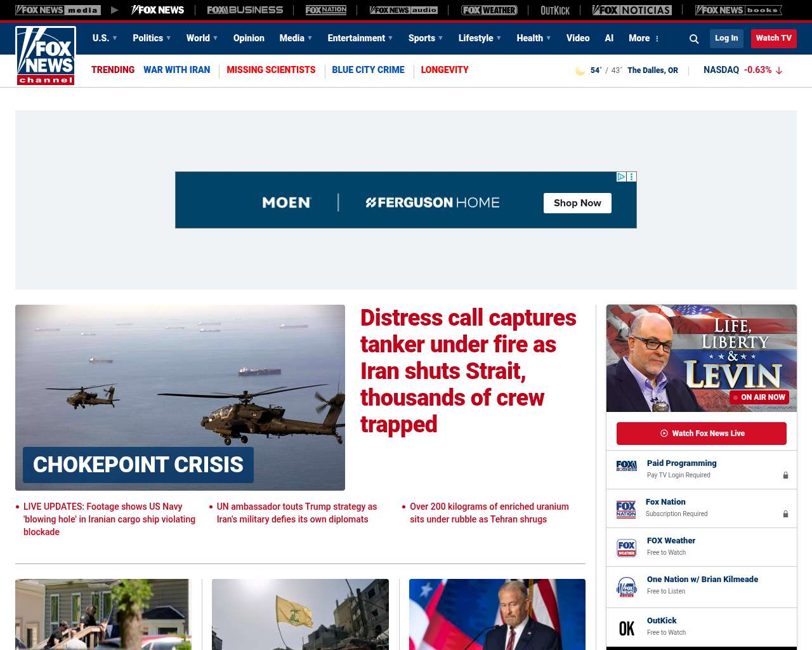Open the Fox Business logo in top bar

(245, 10)
